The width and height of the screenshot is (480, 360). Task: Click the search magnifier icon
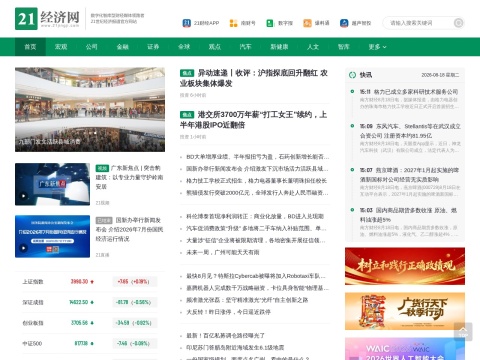pos(458,23)
